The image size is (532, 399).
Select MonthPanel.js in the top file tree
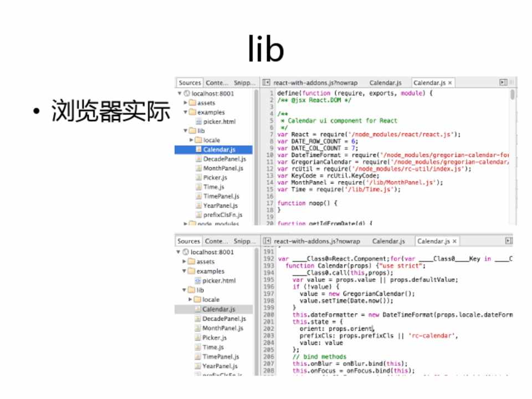pyautogui.click(x=223, y=168)
